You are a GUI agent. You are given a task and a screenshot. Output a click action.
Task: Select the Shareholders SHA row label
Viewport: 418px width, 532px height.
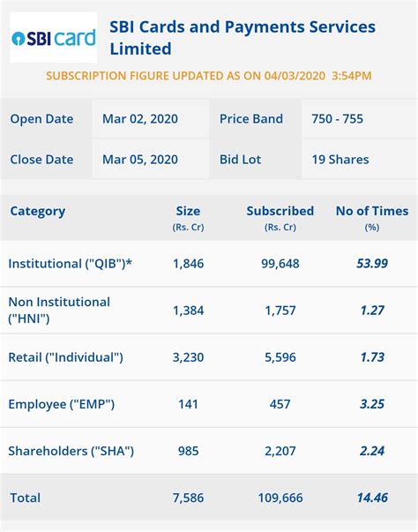pos(71,451)
